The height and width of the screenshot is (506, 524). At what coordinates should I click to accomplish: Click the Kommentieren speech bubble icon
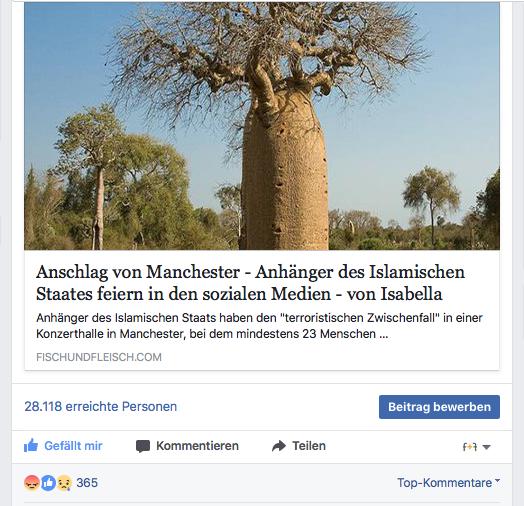click(x=143, y=446)
